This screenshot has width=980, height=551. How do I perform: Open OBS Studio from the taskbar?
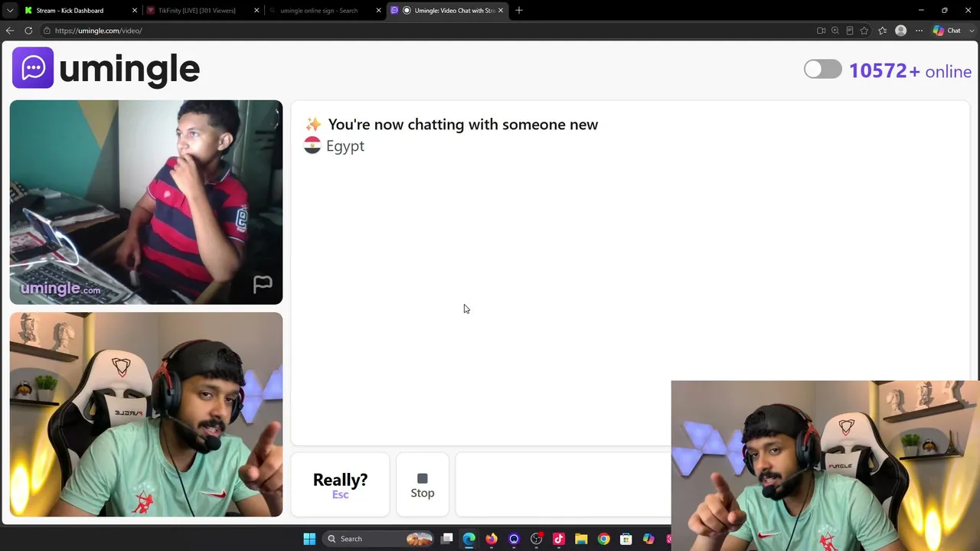click(537, 539)
